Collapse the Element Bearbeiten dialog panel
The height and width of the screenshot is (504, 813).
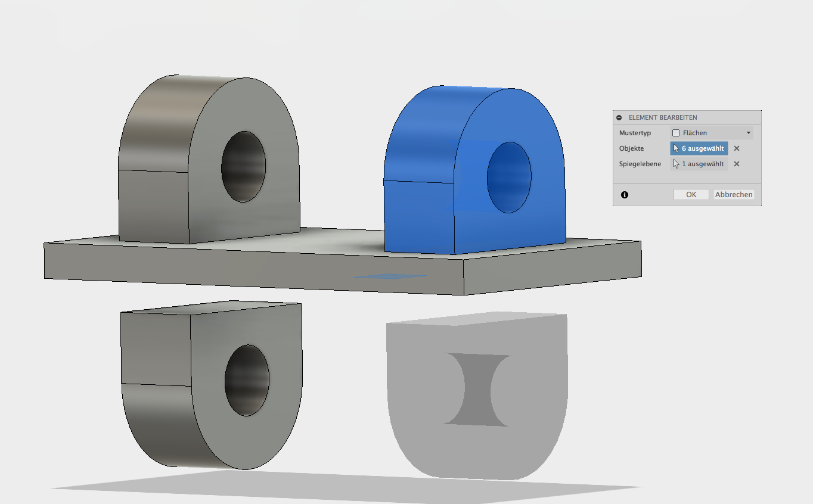point(619,118)
